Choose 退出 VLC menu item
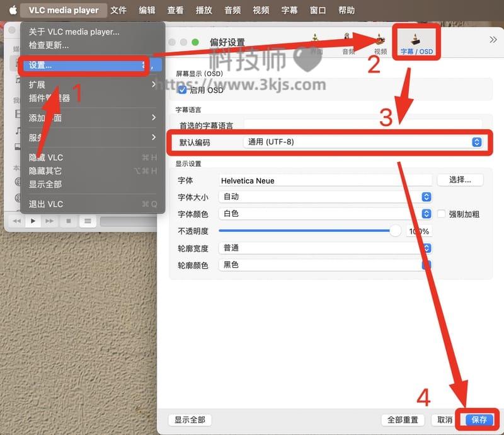 pos(93,204)
